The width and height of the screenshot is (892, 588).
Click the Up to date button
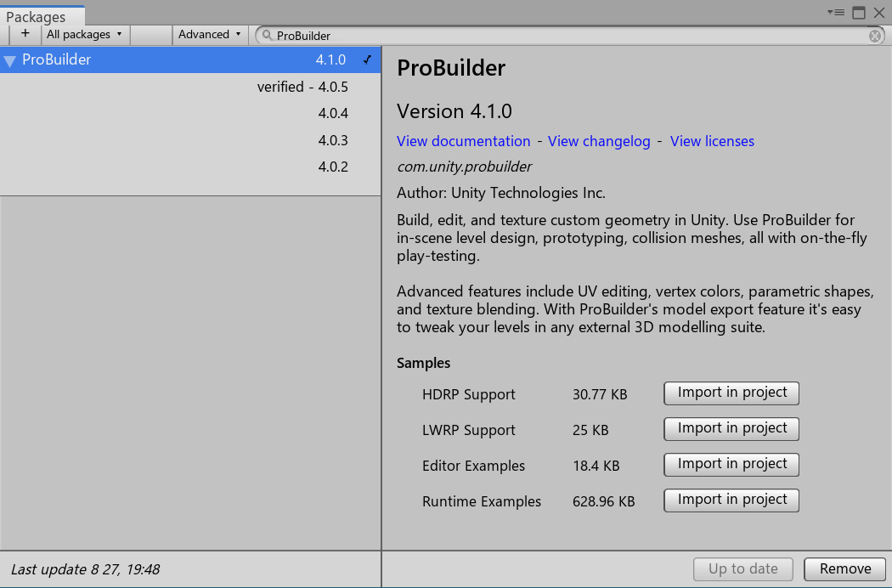743,568
